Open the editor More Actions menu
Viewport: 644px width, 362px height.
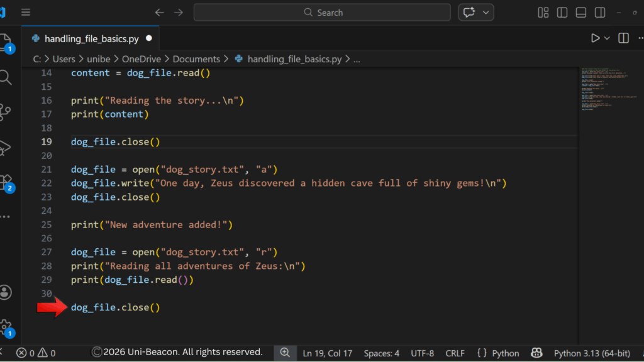coord(640,38)
